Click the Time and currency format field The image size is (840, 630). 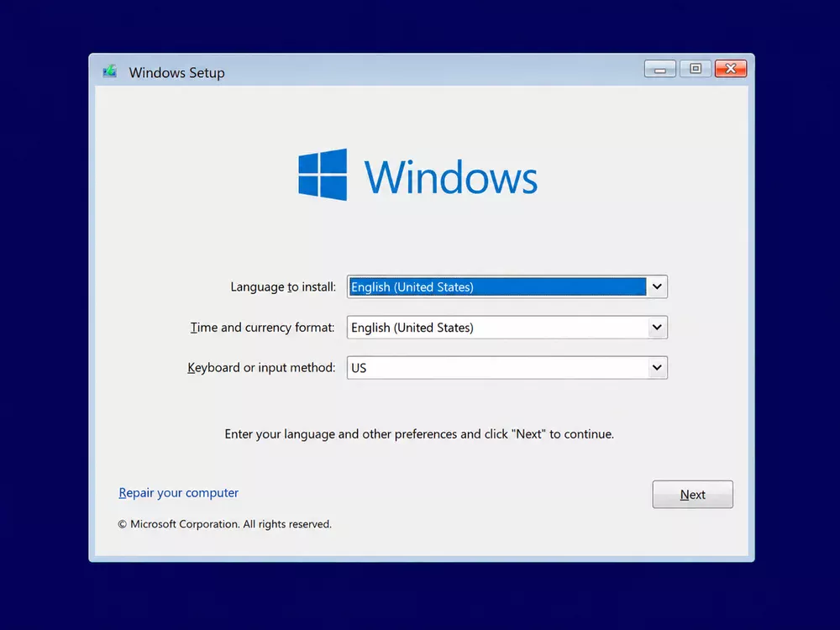pos(507,328)
